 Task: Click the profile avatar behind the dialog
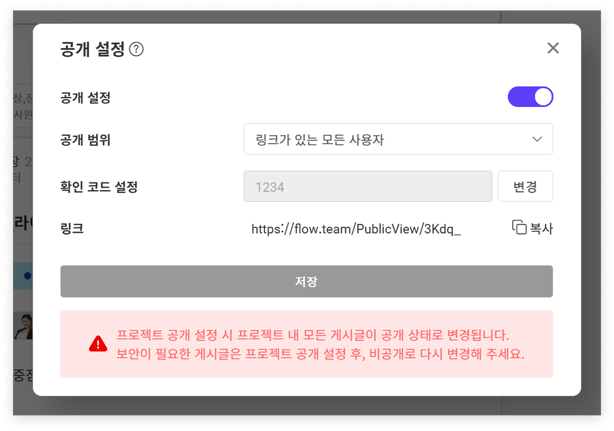[23, 325]
